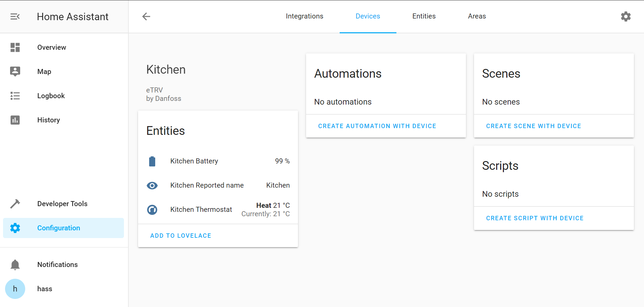The width and height of the screenshot is (644, 307).
Task: Click the Kitchen Battery entity name
Action: coord(194,161)
